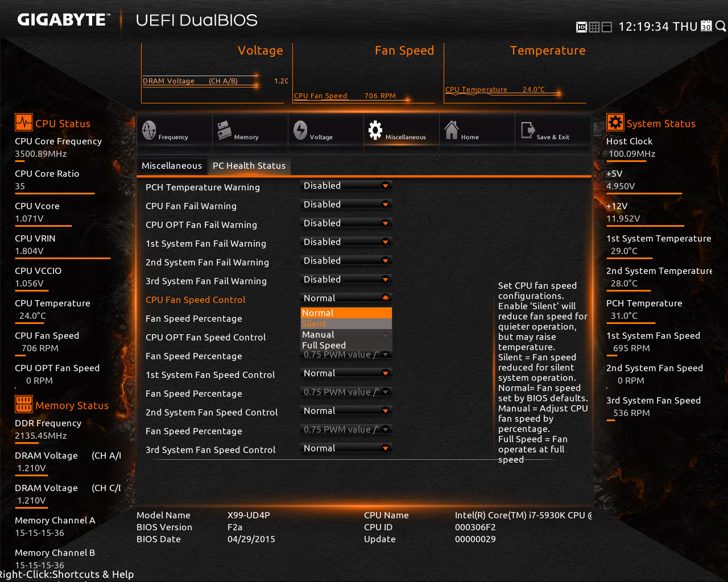Open 3rd System Fan Fail Warning dropdown

point(346,280)
